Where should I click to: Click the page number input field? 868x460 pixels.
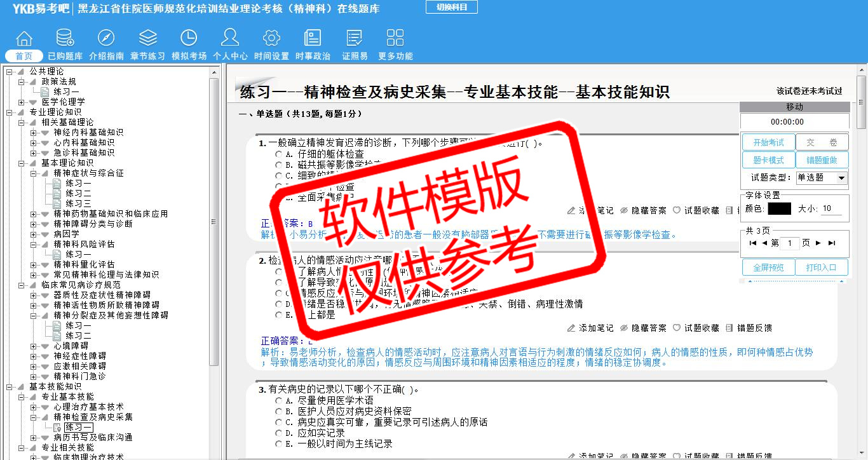click(x=790, y=243)
